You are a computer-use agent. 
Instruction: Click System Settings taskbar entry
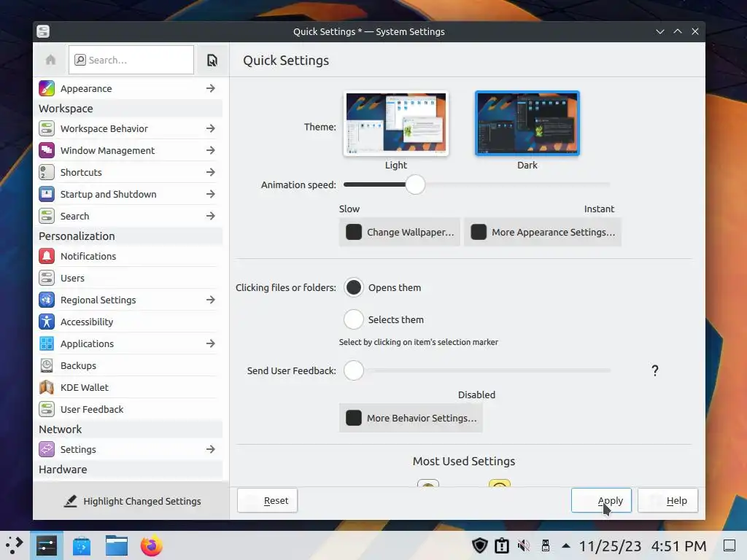47,545
